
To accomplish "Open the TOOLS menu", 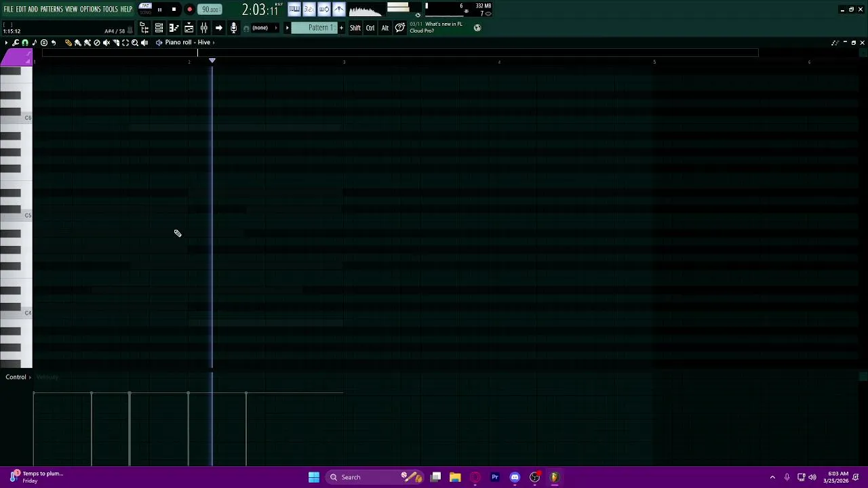I will click(x=111, y=9).
